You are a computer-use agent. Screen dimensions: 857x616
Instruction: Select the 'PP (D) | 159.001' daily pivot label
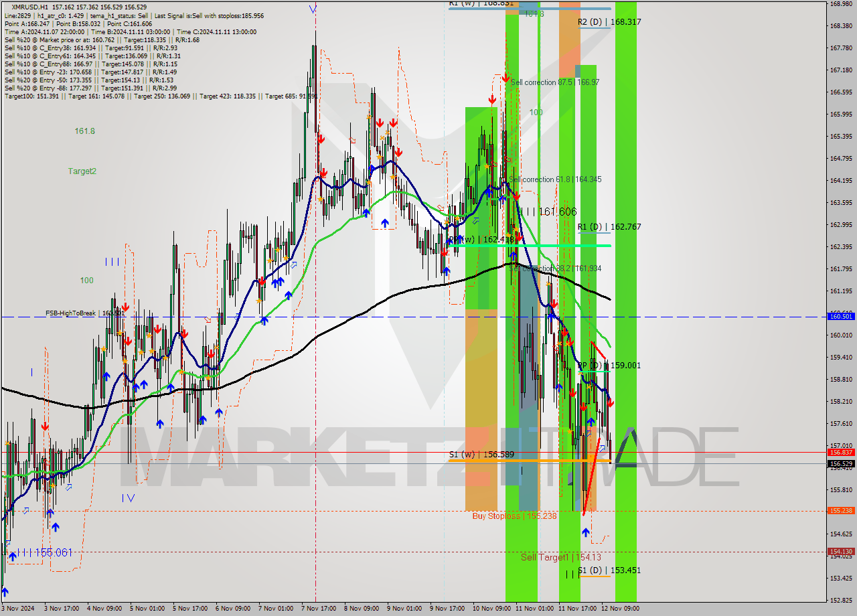click(609, 366)
